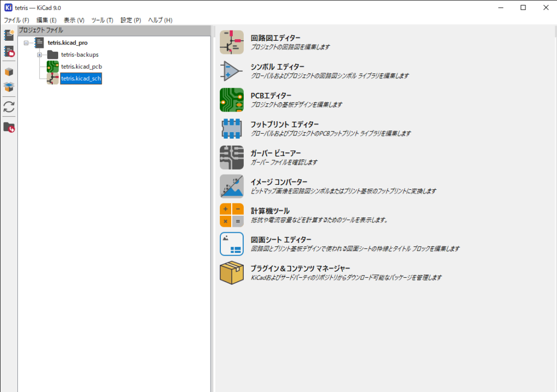Select tetris.kicad_pcb in project tree

click(x=82, y=66)
